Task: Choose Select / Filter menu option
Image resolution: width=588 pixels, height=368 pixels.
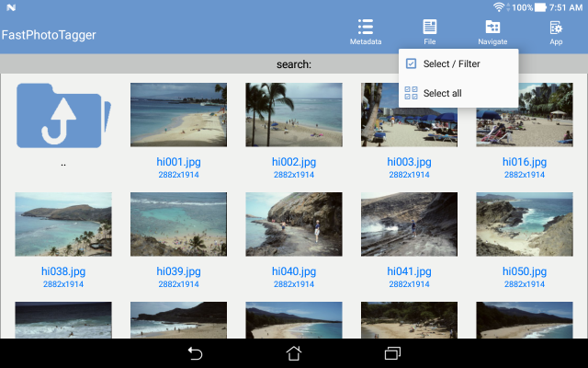Action: point(451,64)
